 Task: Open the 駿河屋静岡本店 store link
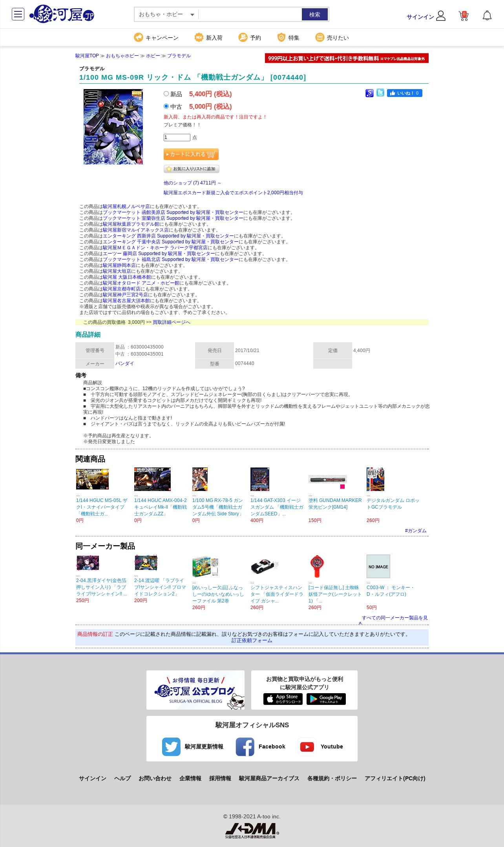pyautogui.click(x=119, y=265)
